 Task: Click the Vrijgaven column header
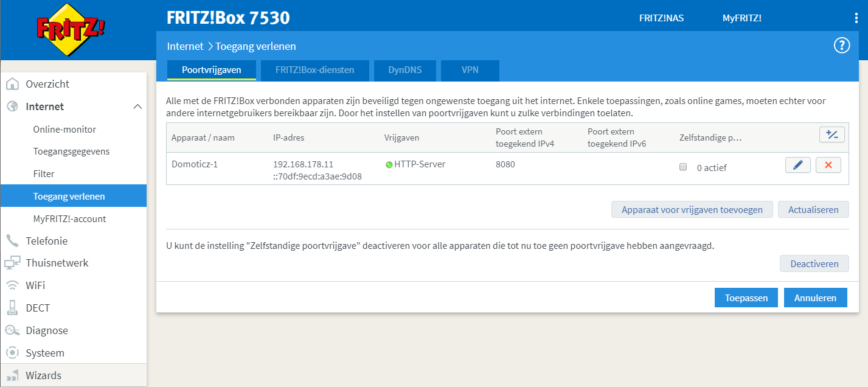click(401, 138)
